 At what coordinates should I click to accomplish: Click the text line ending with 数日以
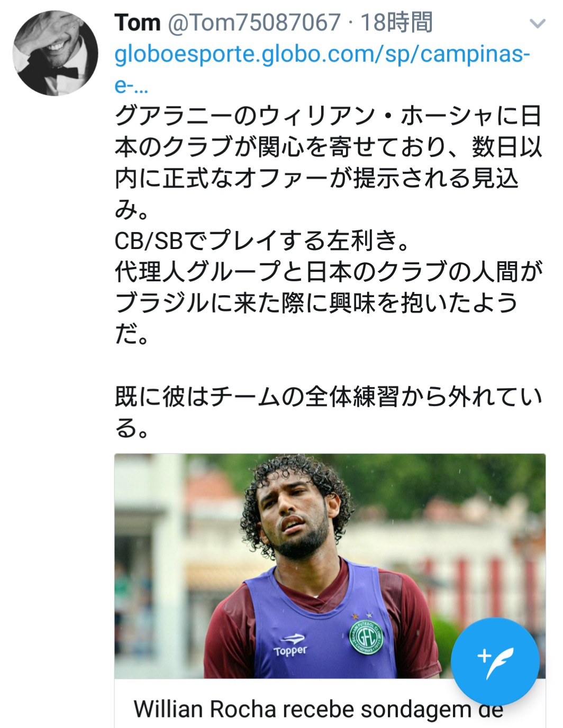click(x=328, y=147)
